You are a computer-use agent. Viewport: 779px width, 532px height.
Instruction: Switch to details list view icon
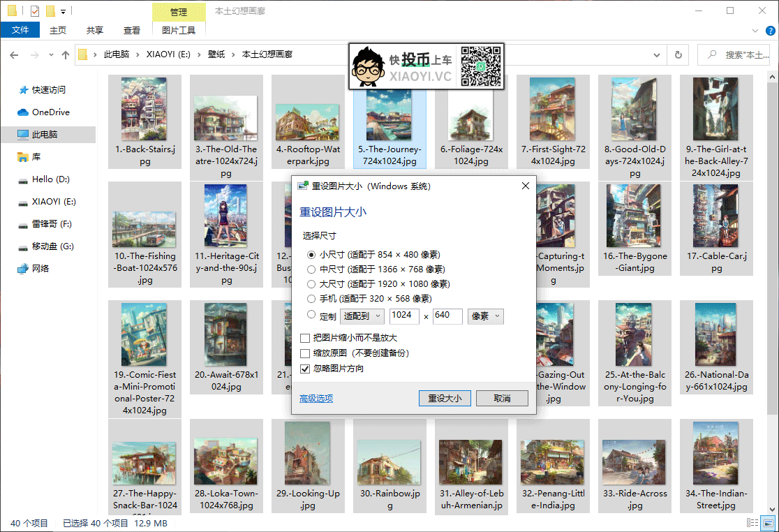(x=752, y=523)
